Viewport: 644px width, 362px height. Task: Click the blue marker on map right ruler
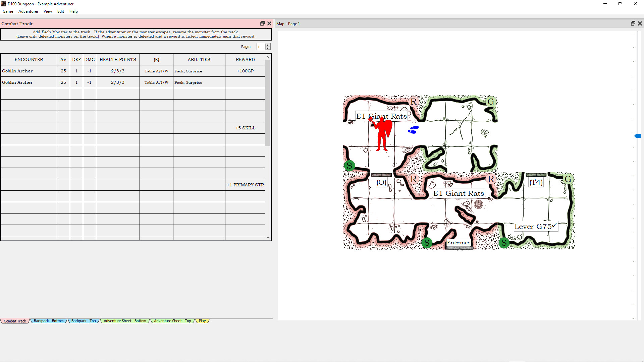point(638,136)
